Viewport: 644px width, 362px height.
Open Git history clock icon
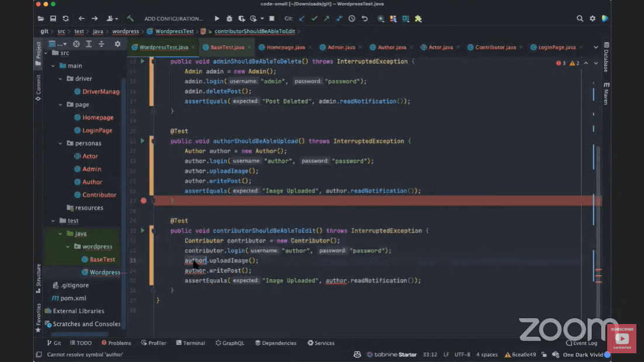click(352, 19)
